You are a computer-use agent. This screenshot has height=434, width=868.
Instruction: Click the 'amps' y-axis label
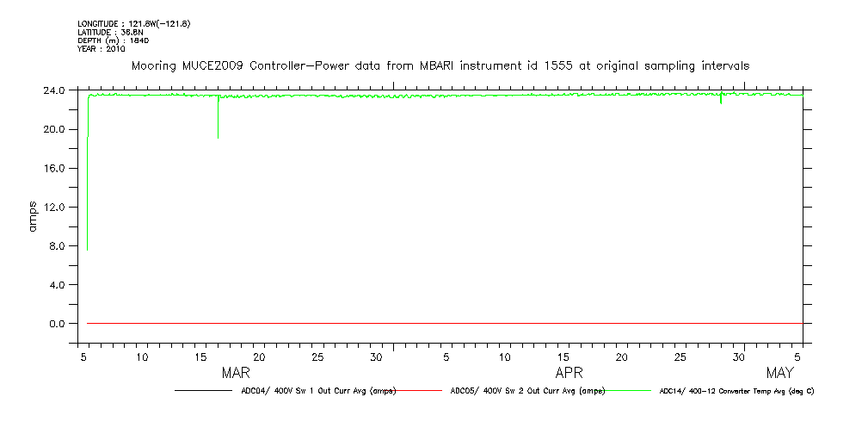point(32,216)
